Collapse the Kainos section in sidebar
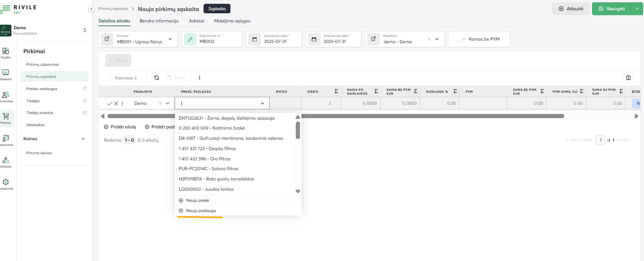This screenshot has width=644, height=261. coord(83,139)
